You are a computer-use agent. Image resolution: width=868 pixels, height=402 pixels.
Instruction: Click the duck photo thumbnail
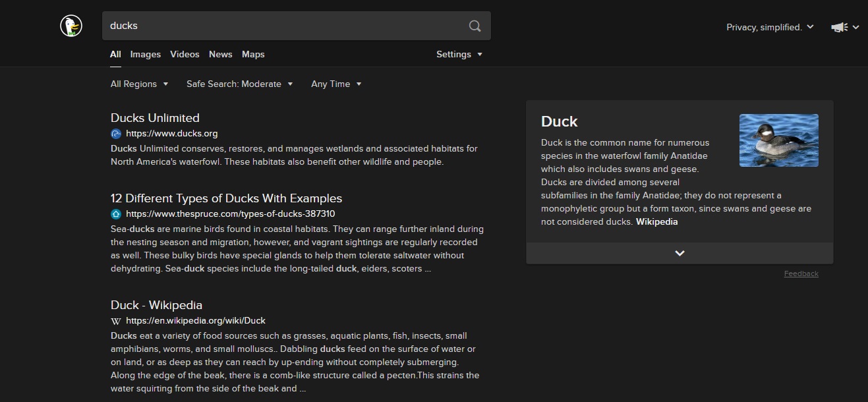pyautogui.click(x=778, y=140)
